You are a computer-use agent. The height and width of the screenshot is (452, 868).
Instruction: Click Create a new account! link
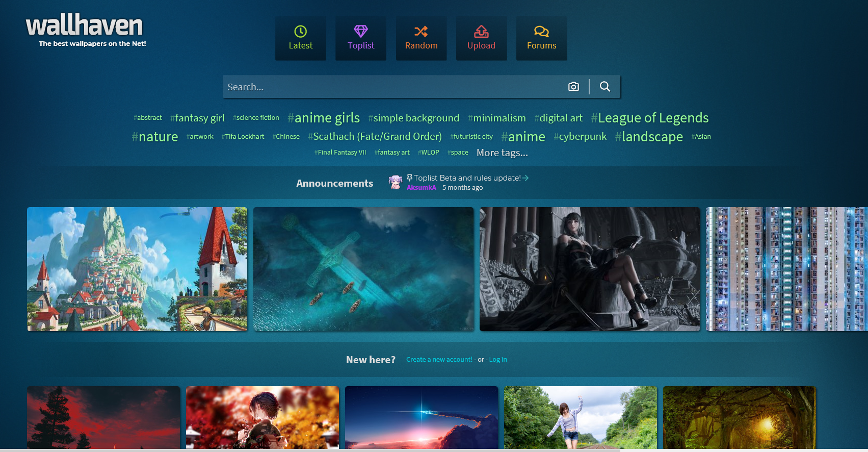pos(439,360)
